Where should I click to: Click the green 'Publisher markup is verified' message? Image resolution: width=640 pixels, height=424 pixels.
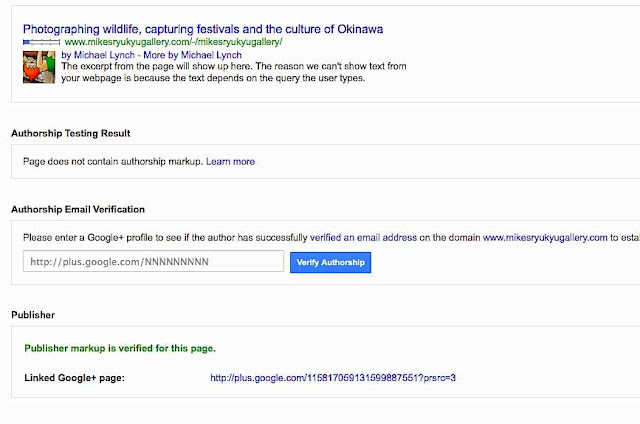[119, 349]
